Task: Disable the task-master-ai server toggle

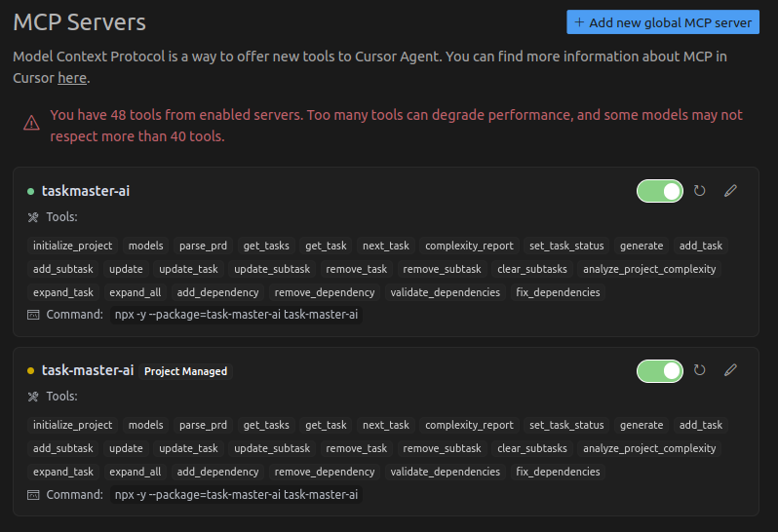Action: [660, 371]
